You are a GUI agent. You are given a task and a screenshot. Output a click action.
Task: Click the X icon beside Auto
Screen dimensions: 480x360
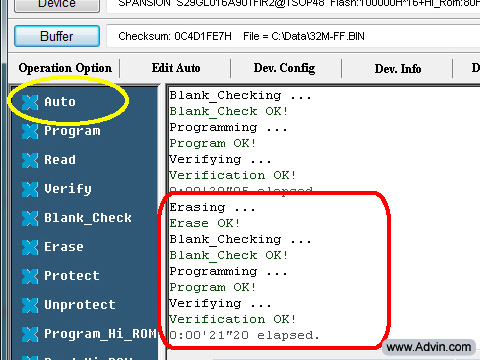pos(30,102)
